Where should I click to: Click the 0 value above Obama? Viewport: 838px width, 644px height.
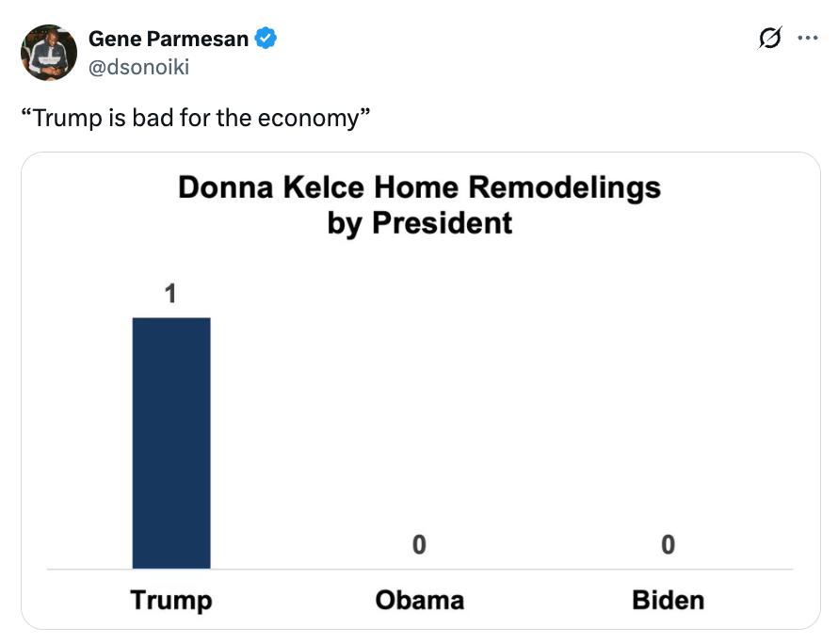click(419, 544)
